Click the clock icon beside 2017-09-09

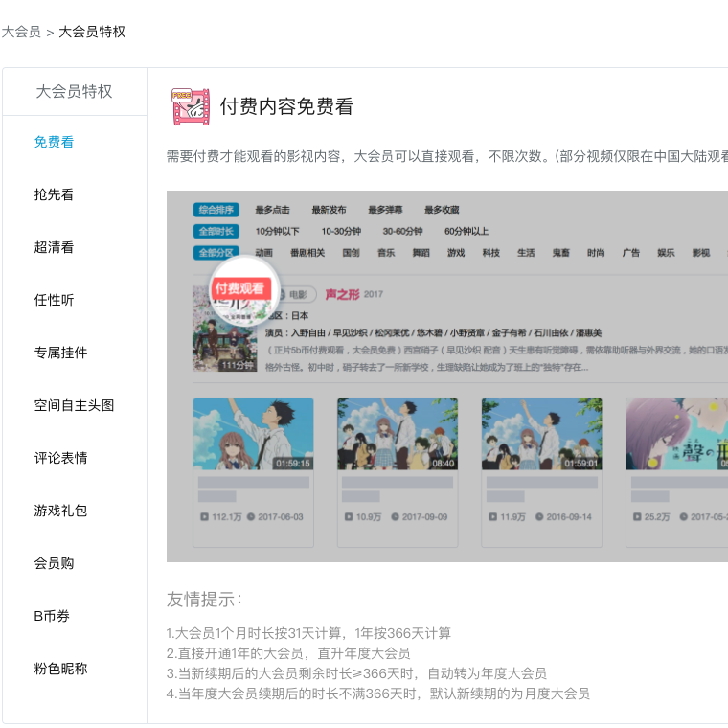click(395, 516)
